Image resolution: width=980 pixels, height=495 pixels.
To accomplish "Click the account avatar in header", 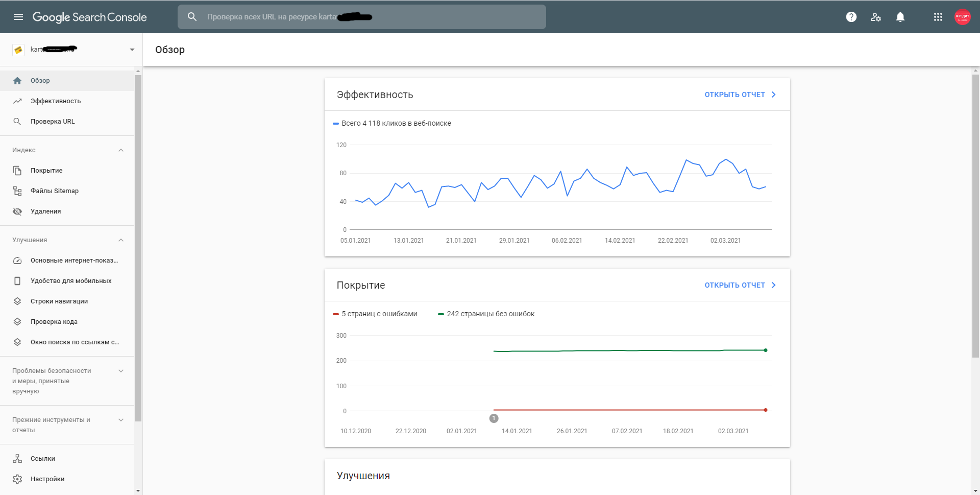I will coord(962,17).
